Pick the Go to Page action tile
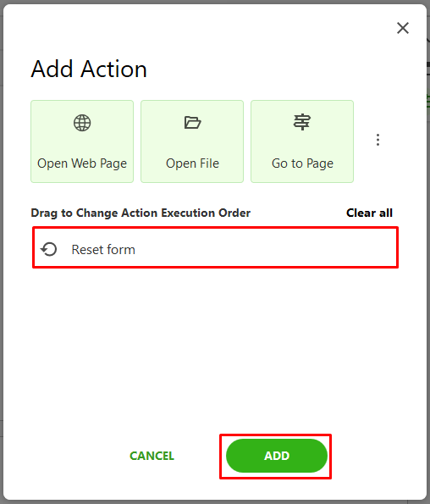Screen dimensions: 430x504 [302, 141]
